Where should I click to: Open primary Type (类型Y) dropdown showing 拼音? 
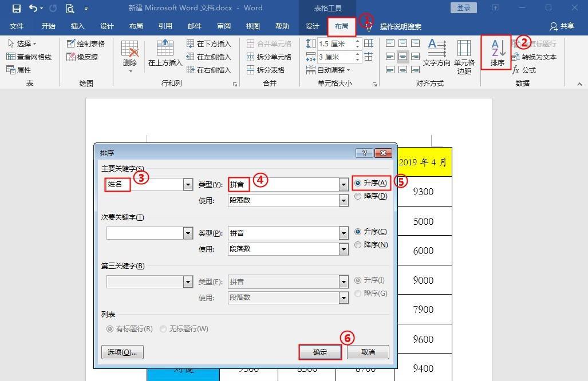coord(344,184)
